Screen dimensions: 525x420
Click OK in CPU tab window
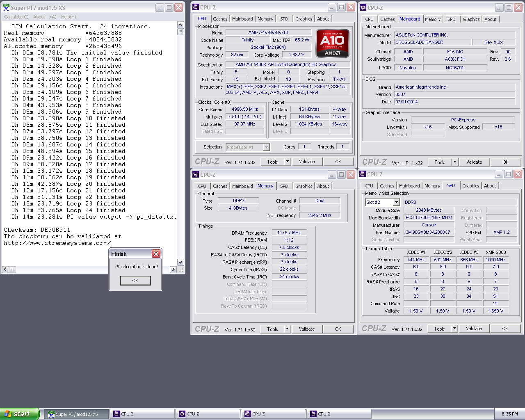coord(338,162)
